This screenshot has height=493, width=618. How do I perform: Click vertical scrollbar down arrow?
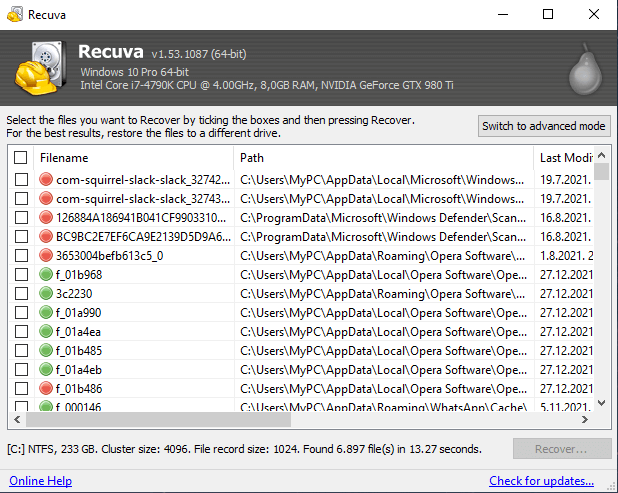601,403
